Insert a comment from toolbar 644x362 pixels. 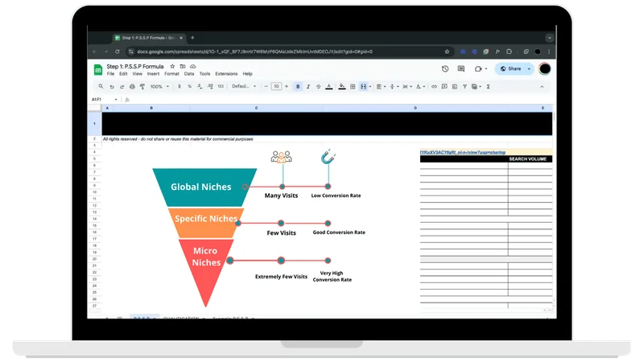click(444, 87)
